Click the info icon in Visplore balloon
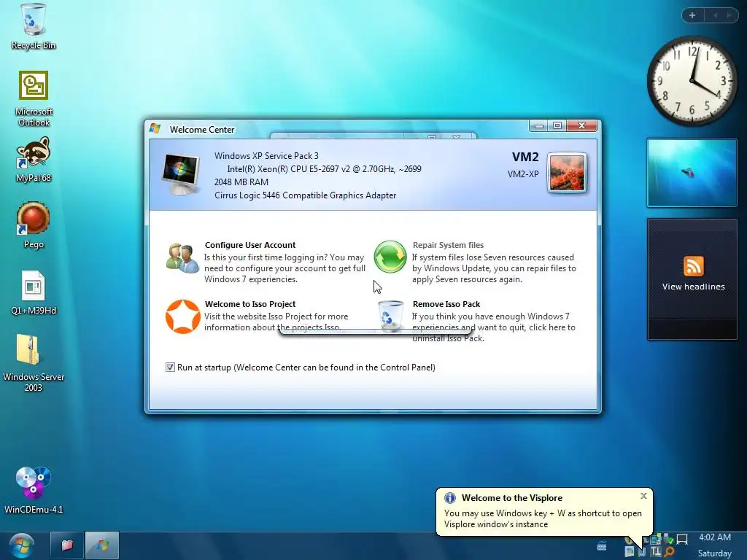 (449, 498)
